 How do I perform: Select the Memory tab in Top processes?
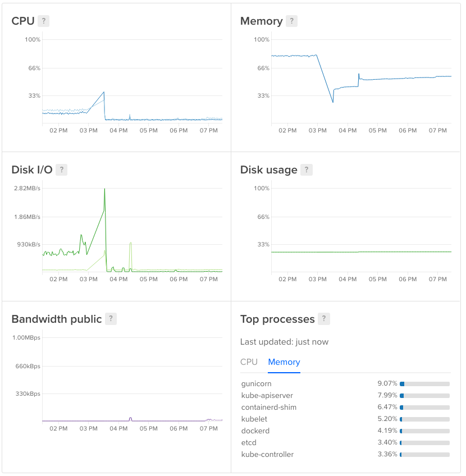click(x=284, y=362)
